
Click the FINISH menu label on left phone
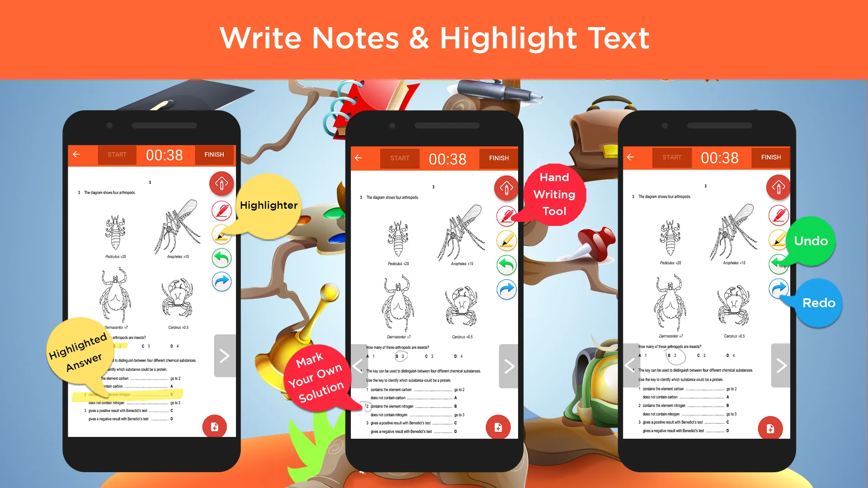[x=213, y=155]
